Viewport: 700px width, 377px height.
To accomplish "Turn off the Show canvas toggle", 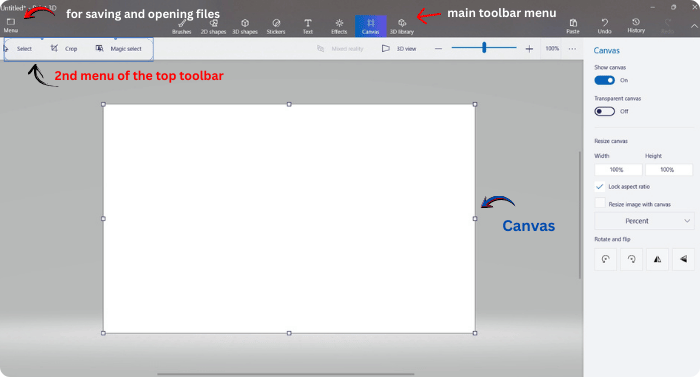I will point(604,80).
